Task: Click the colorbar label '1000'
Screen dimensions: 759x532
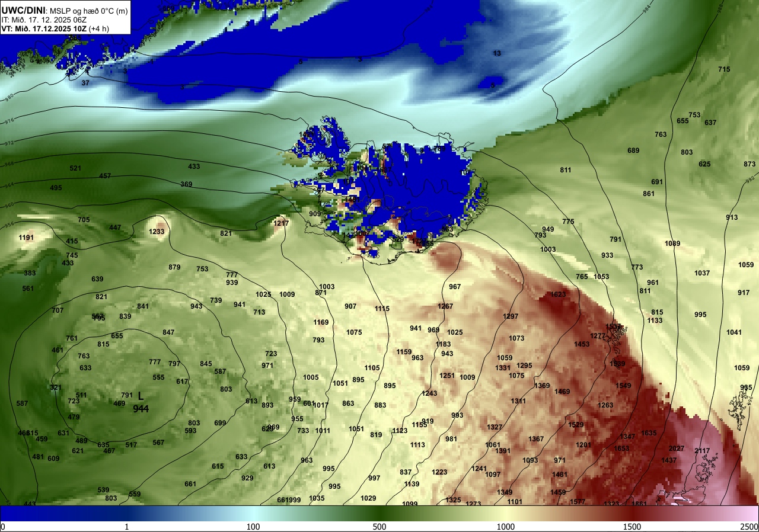Action: [x=506, y=527]
